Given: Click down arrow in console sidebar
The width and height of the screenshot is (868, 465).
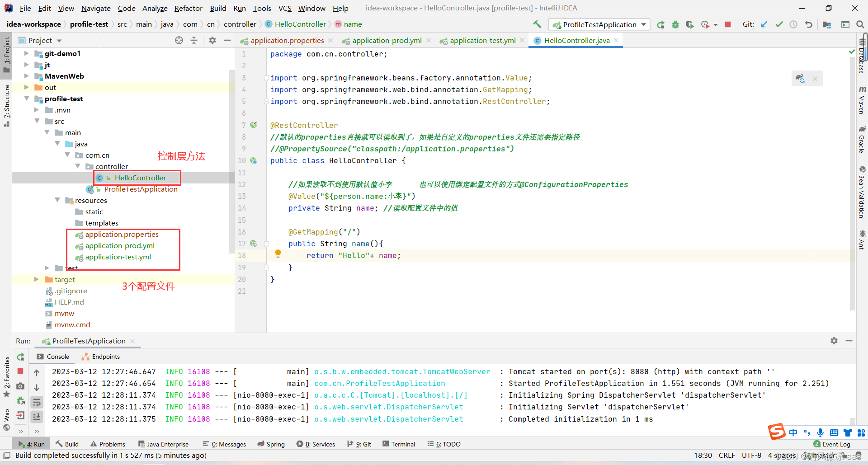Looking at the screenshot, I should pos(37,387).
